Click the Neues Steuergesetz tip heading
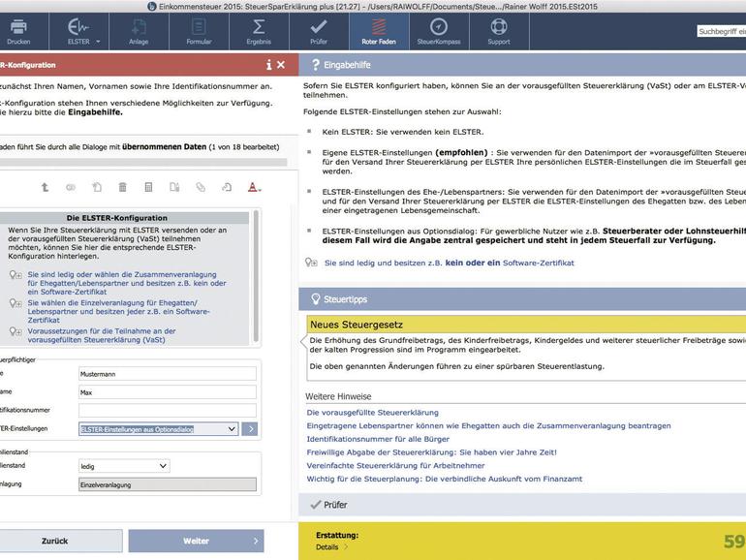Viewport: 746px width, 560px height. pyautogui.click(x=357, y=325)
